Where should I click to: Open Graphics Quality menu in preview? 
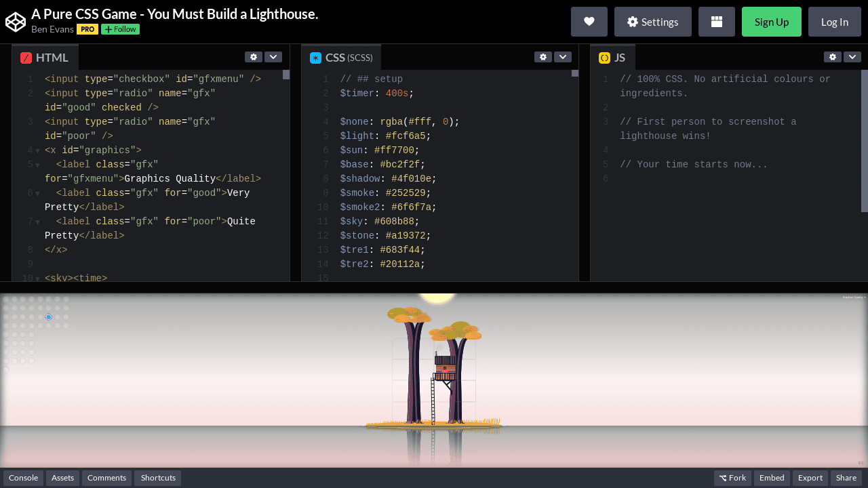coord(854,297)
